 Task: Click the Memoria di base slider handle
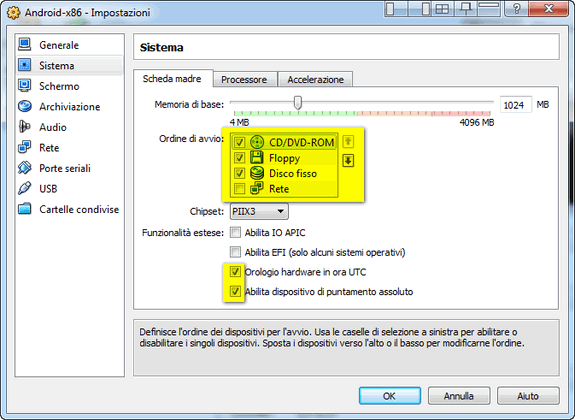point(298,103)
